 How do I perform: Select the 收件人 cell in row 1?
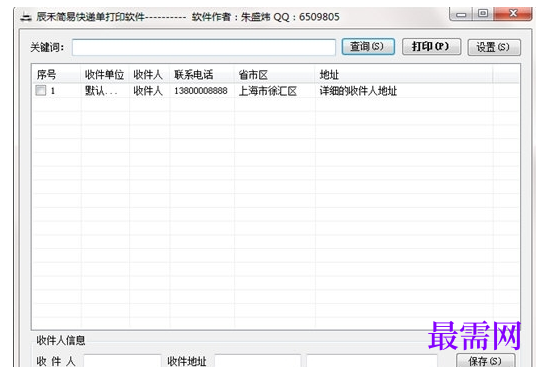pos(148,91)
